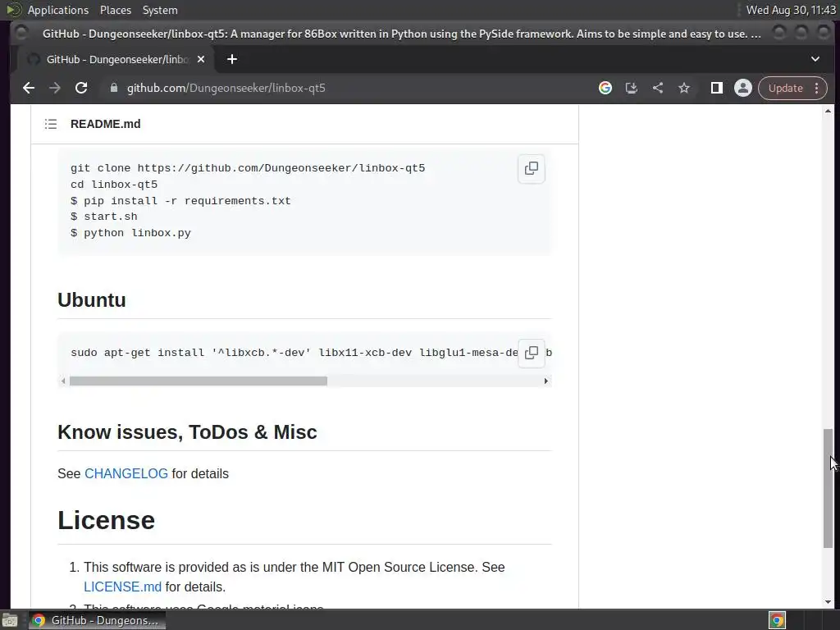Open the System menu
This screenshot has height=630, width=840.
point(160,10)
